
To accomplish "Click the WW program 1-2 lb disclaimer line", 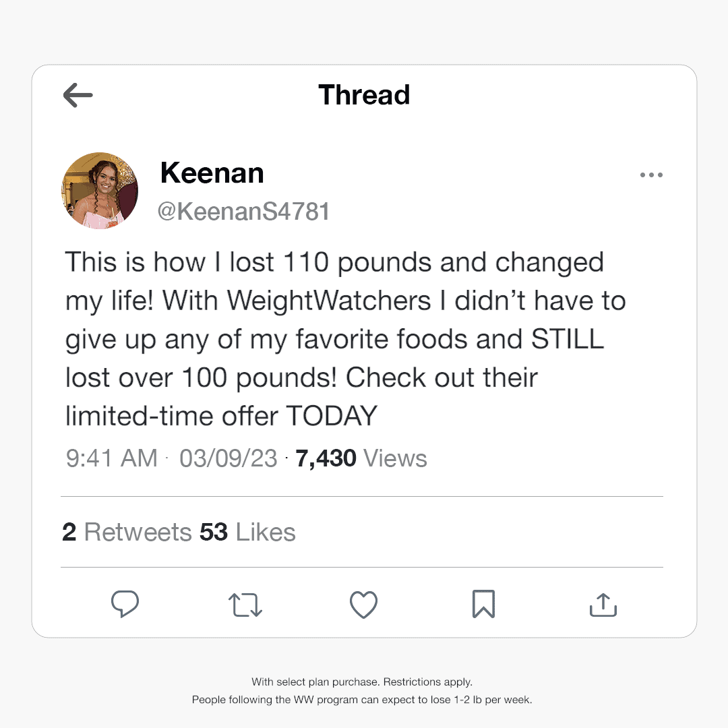I will (362, 700).
